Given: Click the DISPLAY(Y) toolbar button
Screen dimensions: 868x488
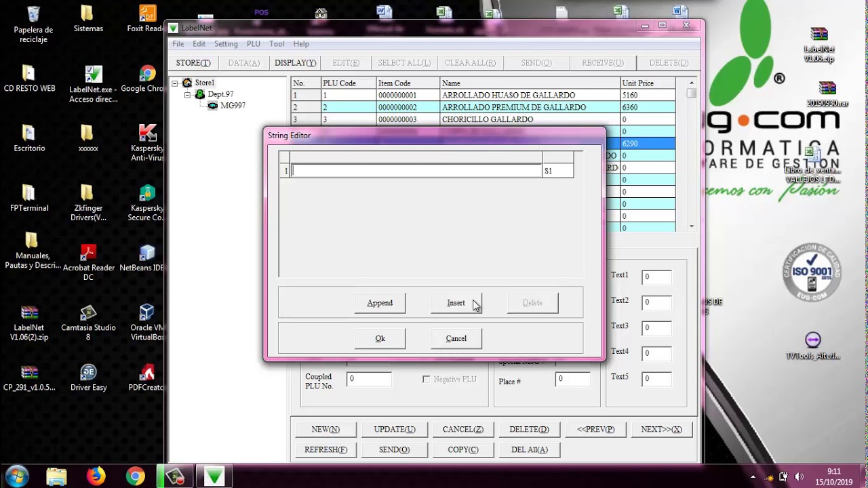Looking at the screenshot, I should click(295, 63).
